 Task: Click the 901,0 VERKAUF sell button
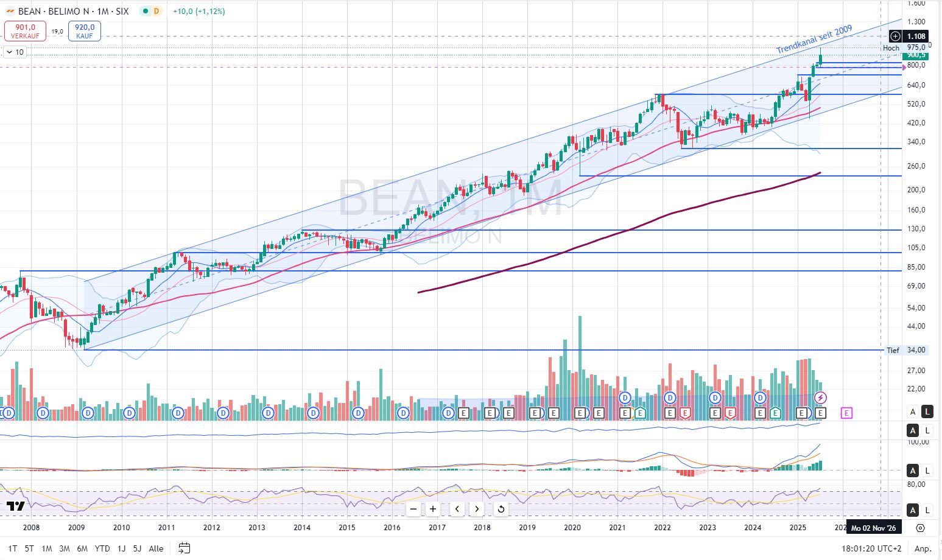click(25, 31)
